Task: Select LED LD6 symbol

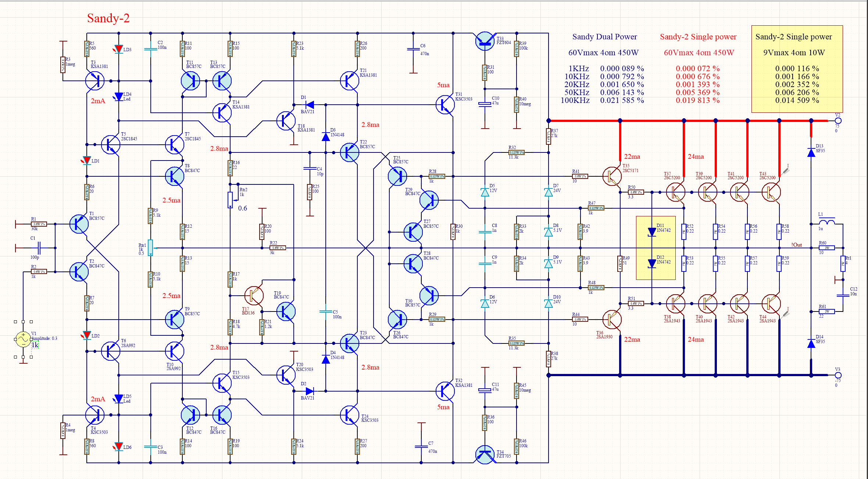Action: 118,447
